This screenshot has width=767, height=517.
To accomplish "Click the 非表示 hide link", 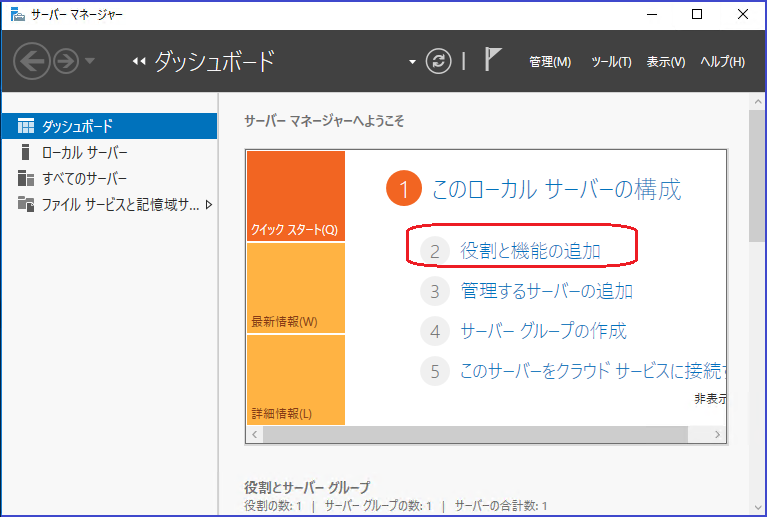I will (x=710, y=399).
